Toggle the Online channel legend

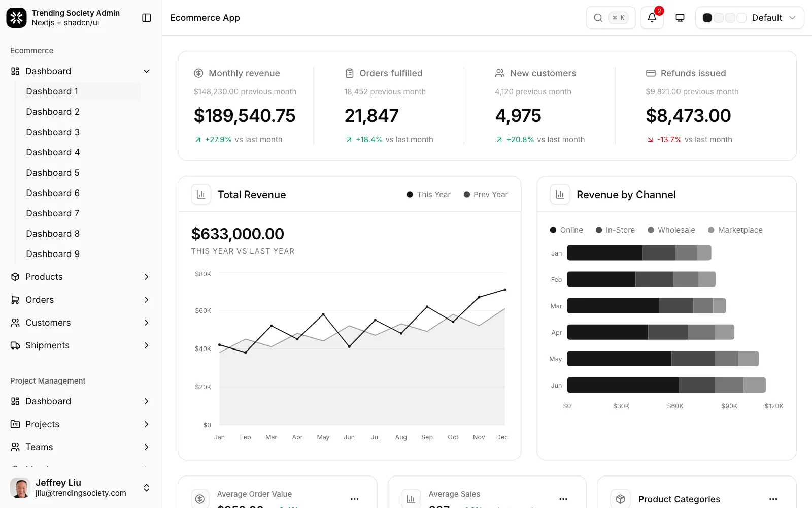[x=566, y=230]
